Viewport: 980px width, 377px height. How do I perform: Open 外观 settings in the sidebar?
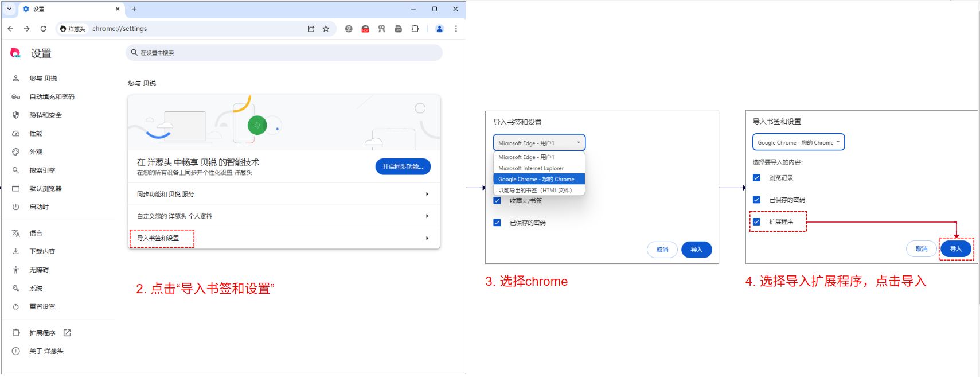tap(36, 152)
